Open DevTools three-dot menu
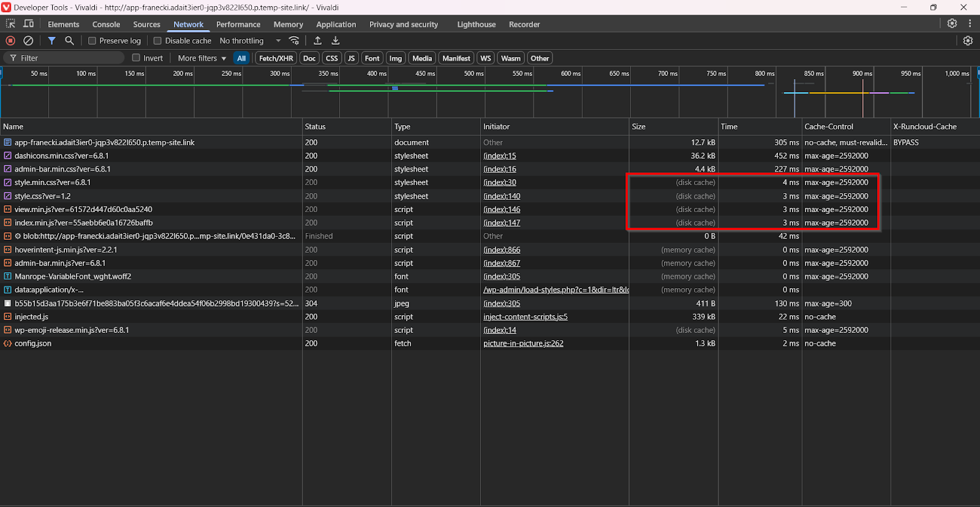 click(970, 23)
